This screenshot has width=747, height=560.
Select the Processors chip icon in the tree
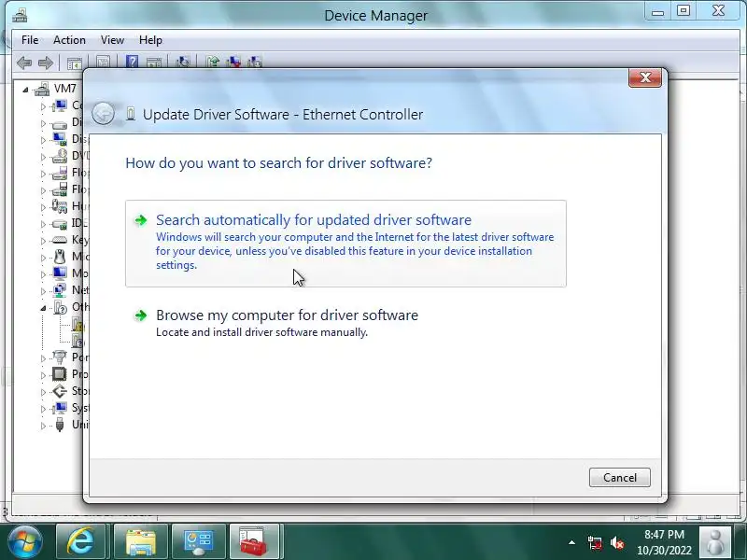60,374
